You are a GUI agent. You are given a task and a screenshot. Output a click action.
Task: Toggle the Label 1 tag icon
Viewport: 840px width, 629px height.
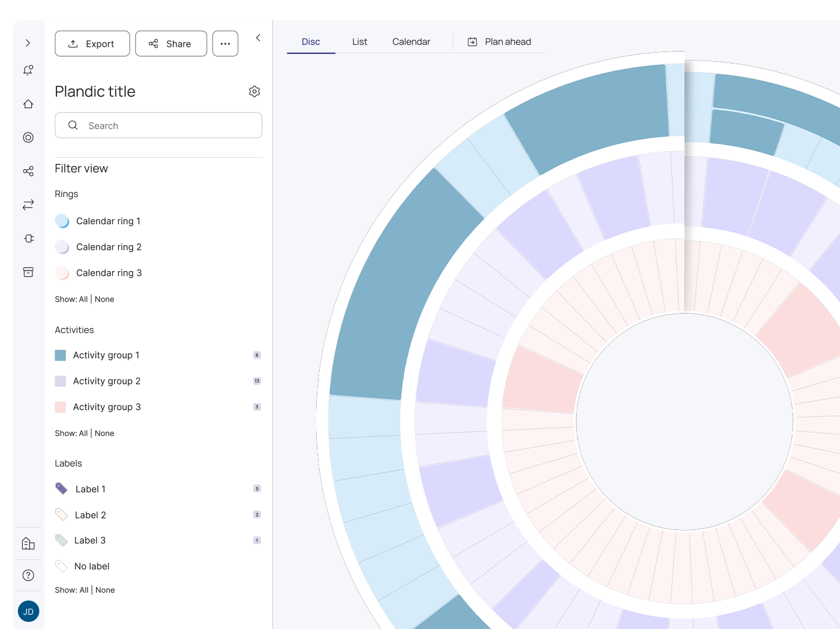[61, 489]
